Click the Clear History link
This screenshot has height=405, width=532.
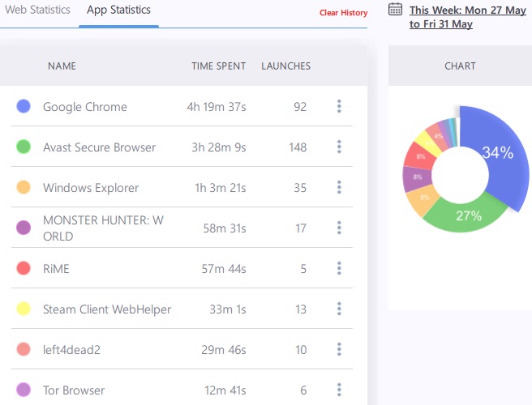pos(343,13)
